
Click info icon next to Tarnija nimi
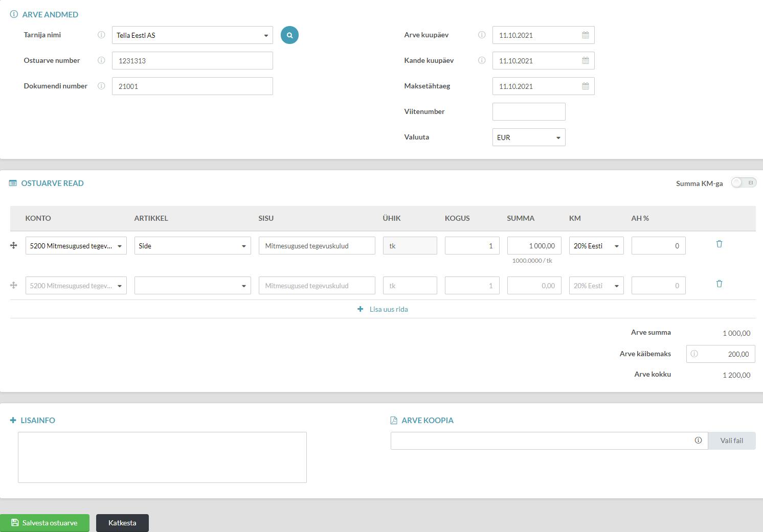point(101,35)
